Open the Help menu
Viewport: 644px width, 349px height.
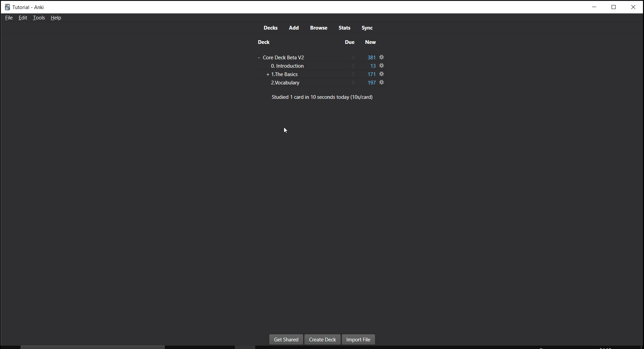click(x=56, y=18)
